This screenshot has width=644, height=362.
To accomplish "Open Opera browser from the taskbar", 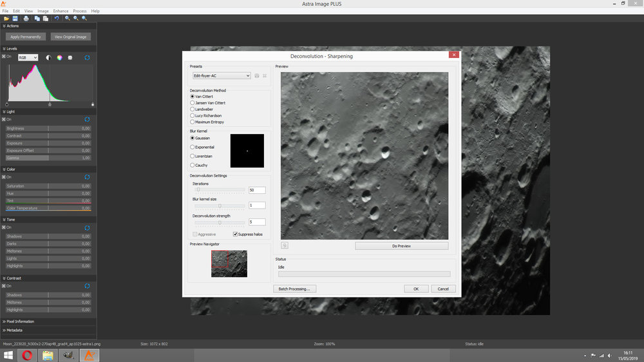I will click(27, 355).
